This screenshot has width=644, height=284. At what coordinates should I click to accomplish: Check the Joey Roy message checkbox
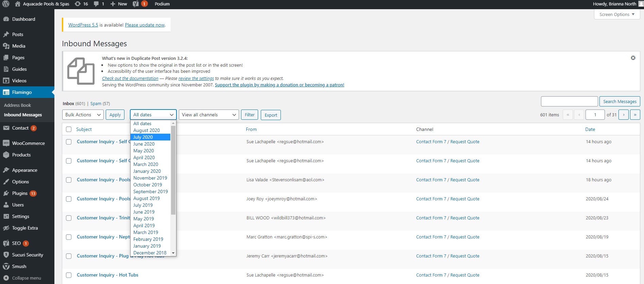[x=69, y=199]
